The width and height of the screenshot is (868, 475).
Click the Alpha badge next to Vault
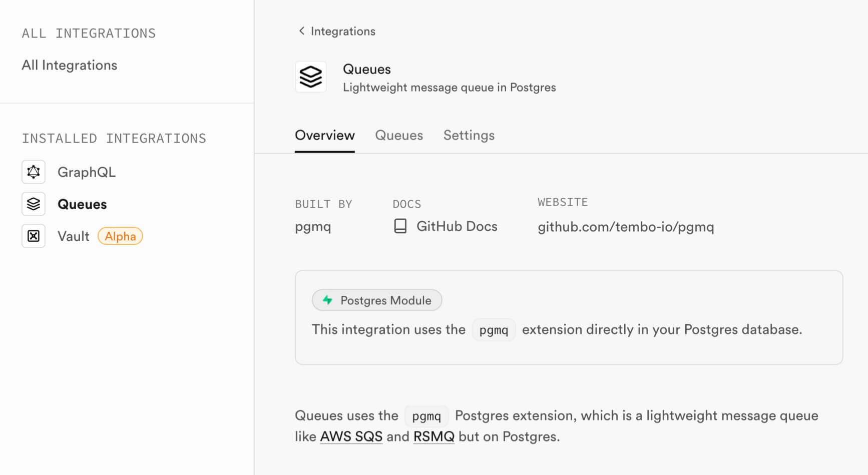click(x=120, y=236)
